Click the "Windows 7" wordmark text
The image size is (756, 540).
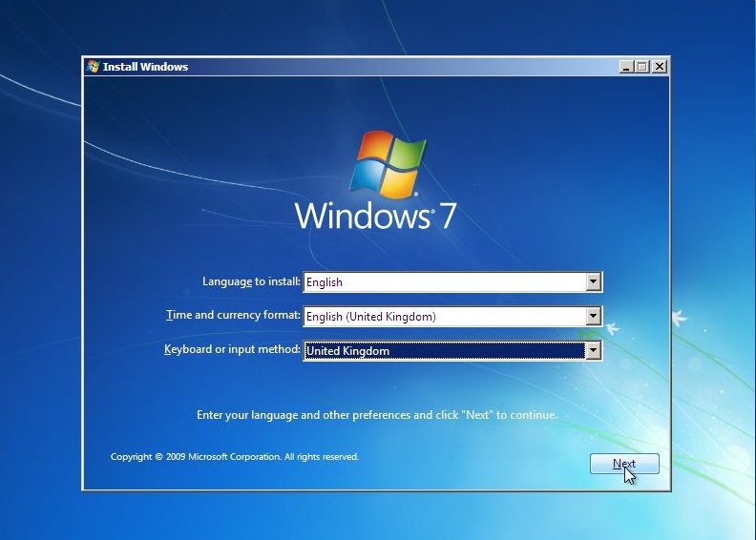click(x=375, y=216)
